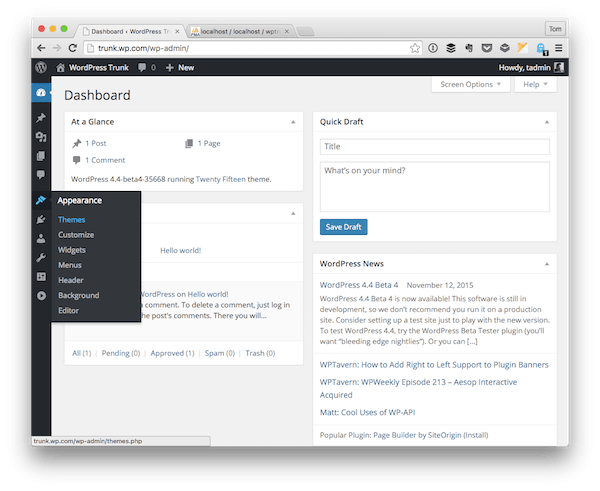This screenshot has height=491, width=600.
Task: Select Header in the Appearance submenu
Action: [x=71, y=280]
